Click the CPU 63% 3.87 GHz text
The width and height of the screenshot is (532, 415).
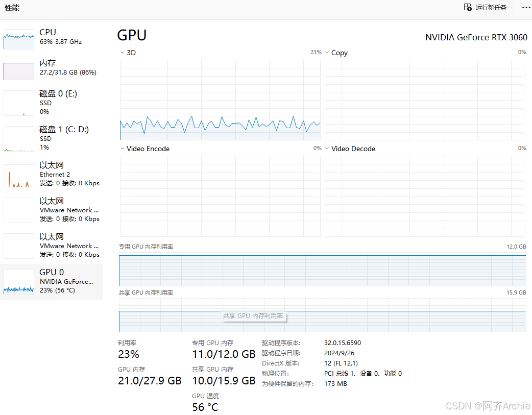coord(61,42)
